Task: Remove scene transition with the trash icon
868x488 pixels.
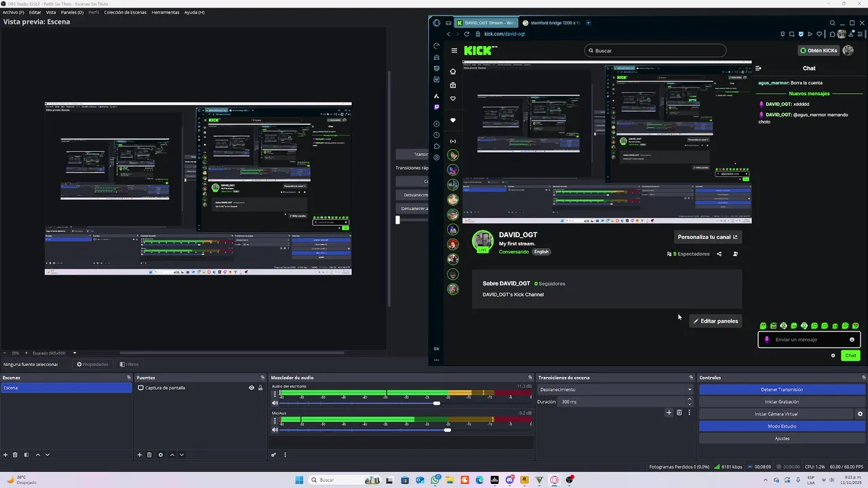Action: pos(679,412)
